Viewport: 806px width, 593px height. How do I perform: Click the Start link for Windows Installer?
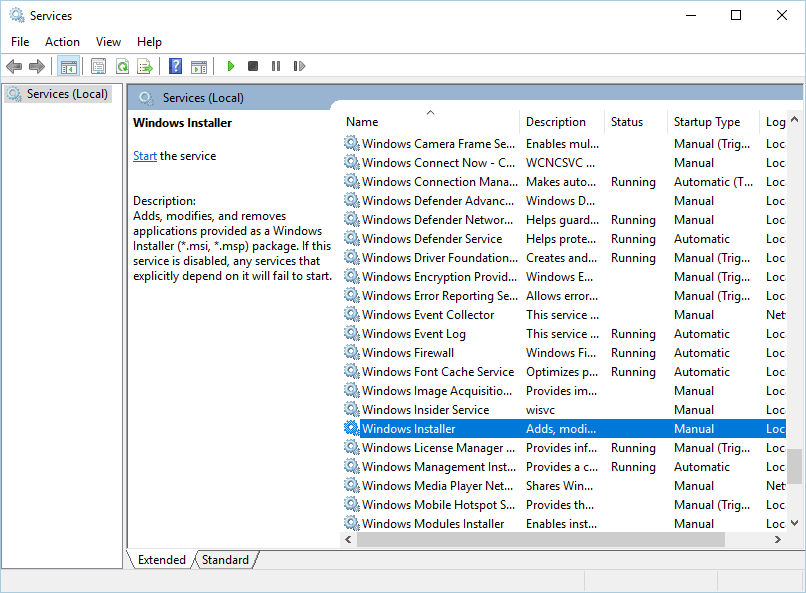pos(145,156)
